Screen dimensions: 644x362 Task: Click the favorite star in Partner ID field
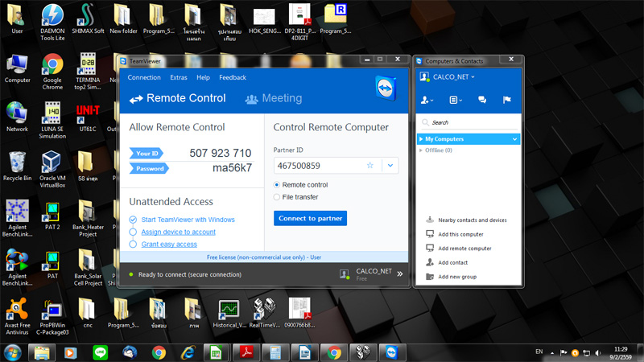(x=370, y=166)
